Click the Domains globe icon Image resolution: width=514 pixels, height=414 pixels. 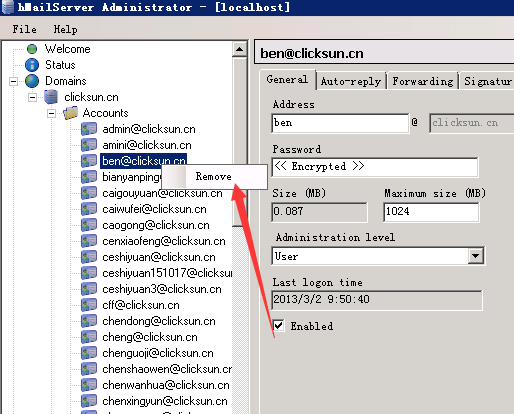click(32, 81)
